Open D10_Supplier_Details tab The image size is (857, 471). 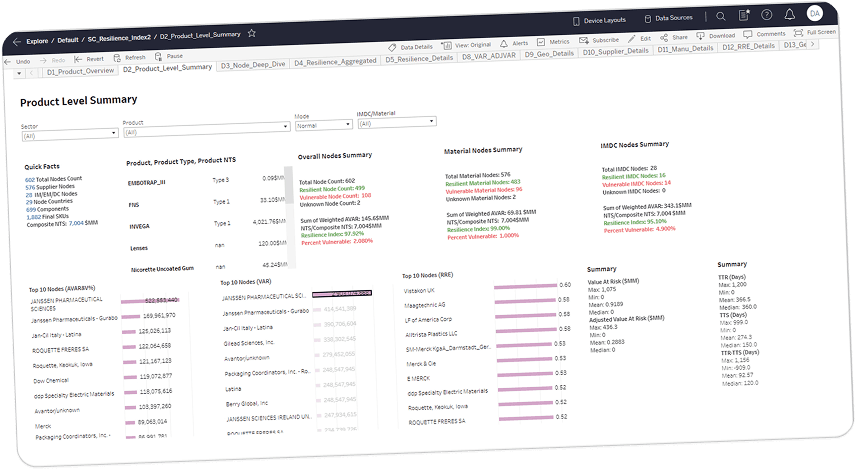click(x=615, y=51)
